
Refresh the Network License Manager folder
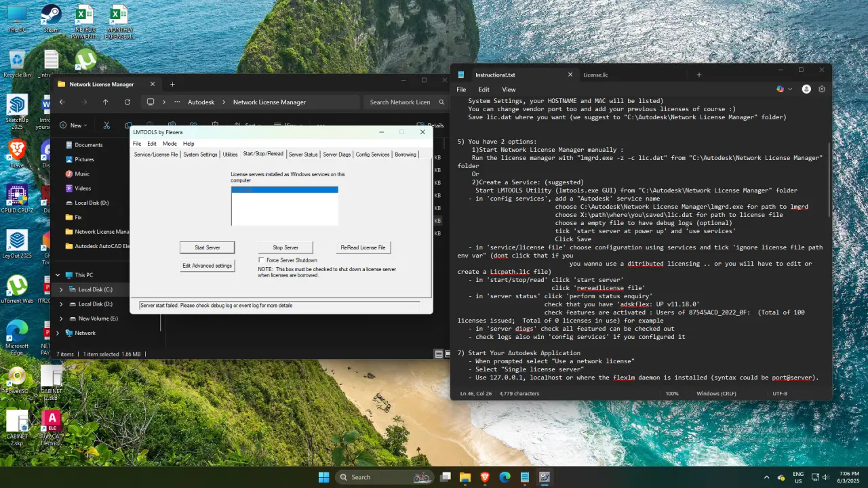tap(127, 102)
